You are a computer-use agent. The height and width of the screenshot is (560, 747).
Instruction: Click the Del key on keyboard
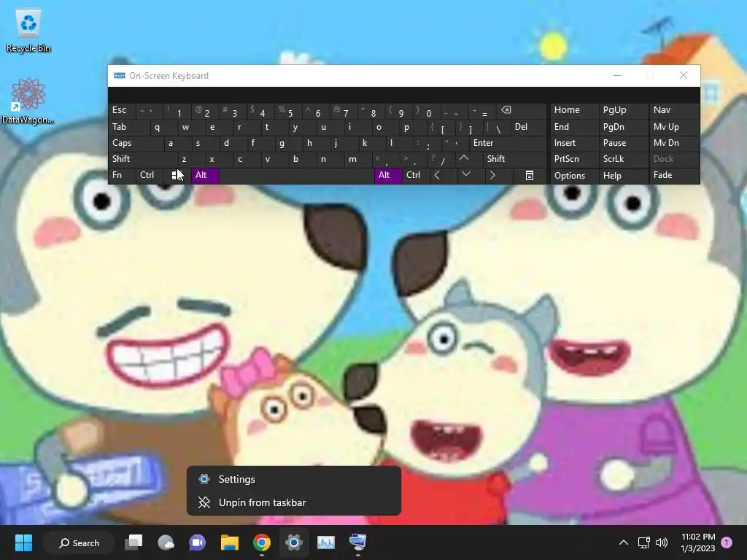coord(528,127)
